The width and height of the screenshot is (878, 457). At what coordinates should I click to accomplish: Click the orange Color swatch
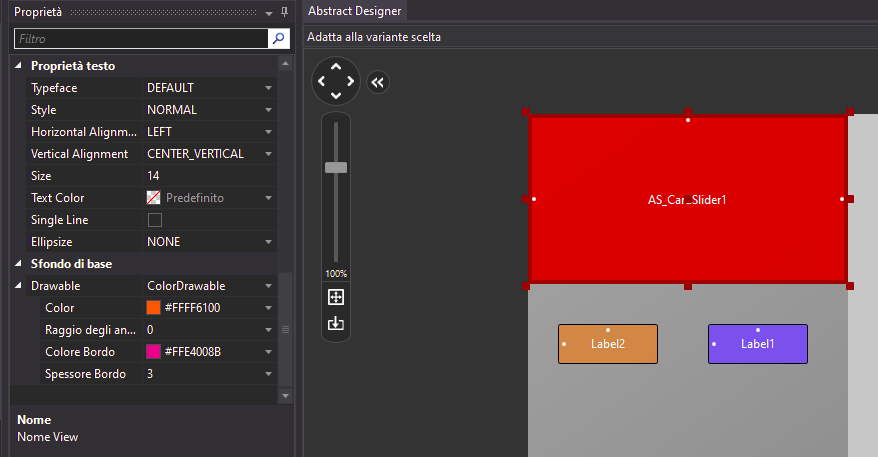153,307
